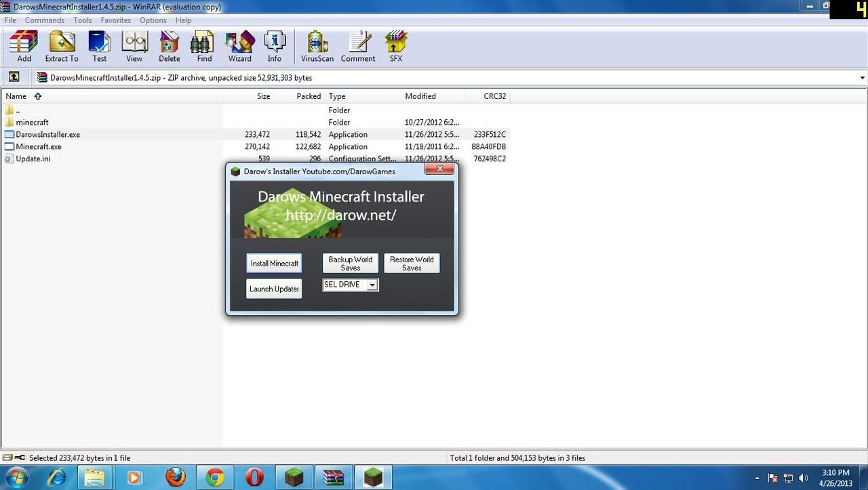Click the Windows Start orb
Viewport: 868px width, 490px height.
[x=16, y=478]
